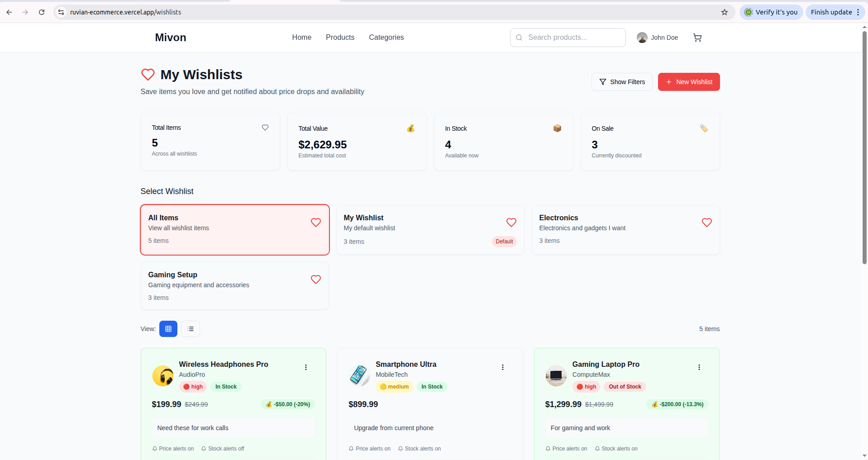
Task: Go to Home navigation link
Action: pos(302,38)
